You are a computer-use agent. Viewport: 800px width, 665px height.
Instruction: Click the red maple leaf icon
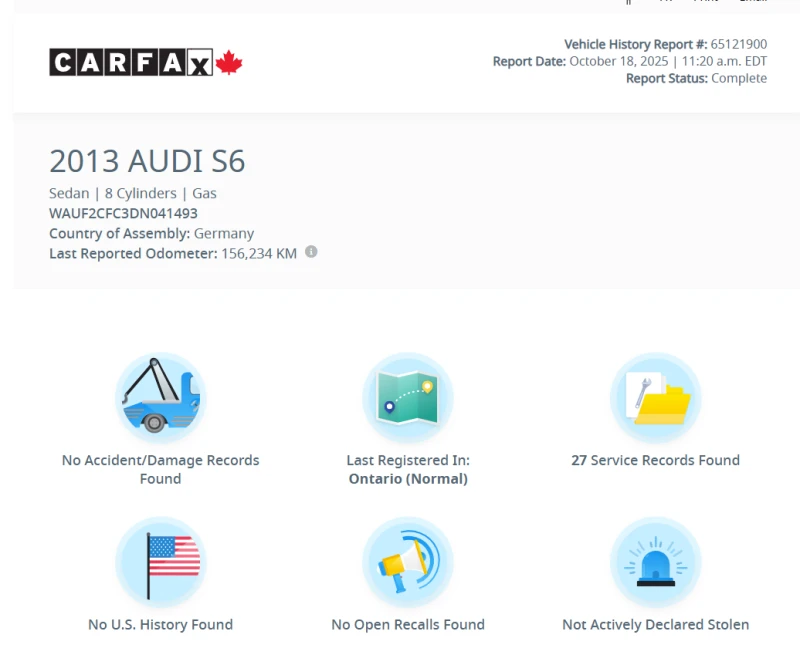[229, 63]
